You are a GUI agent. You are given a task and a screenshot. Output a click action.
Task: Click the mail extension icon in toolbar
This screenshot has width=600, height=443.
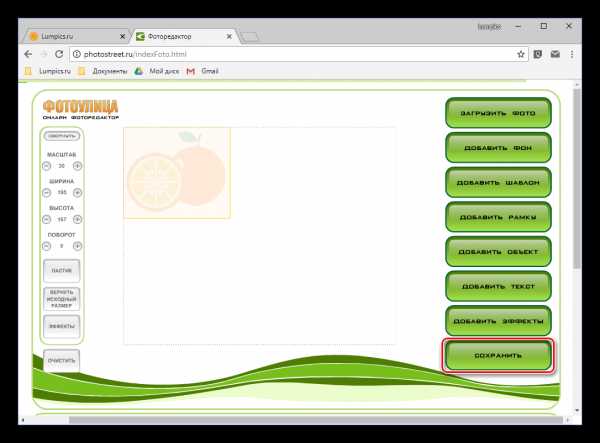pos(554,53)
